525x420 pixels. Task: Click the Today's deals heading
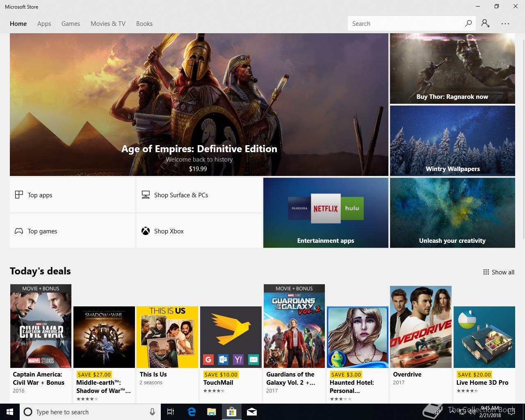[40, 271]
